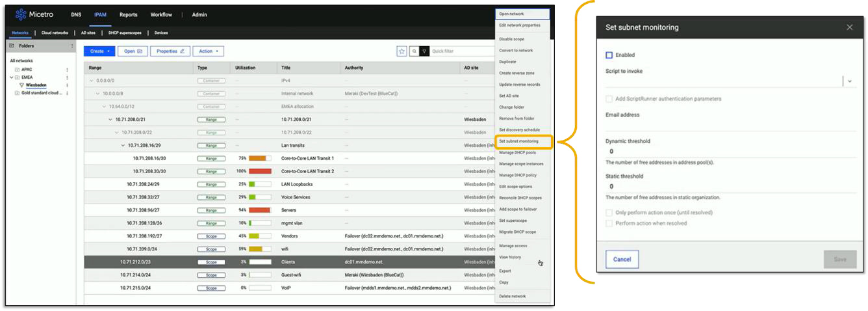Click the 94% Servers utilization bar
This screenshot has height=311, width=868.
click(x=260, y=210)
